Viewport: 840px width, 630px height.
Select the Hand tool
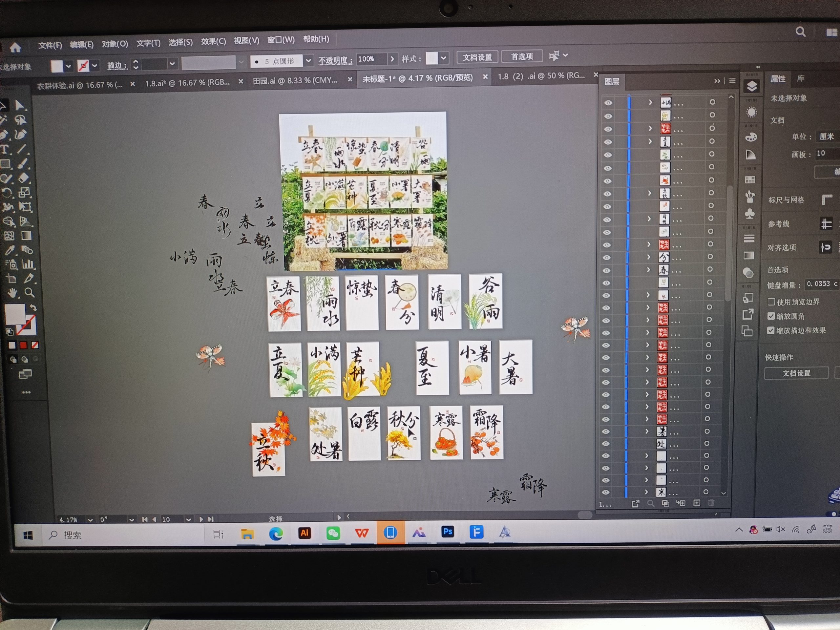pyautogui.click(x=12, y=293)
